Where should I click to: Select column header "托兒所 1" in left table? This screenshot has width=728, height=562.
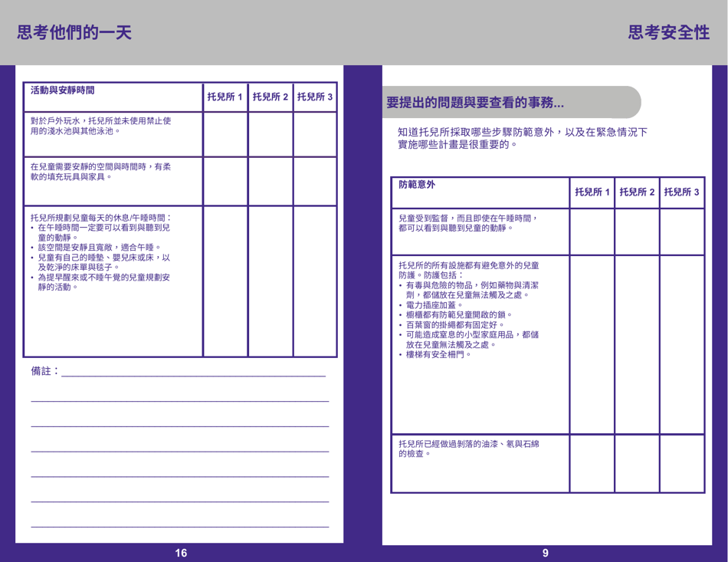pos(225,97)
